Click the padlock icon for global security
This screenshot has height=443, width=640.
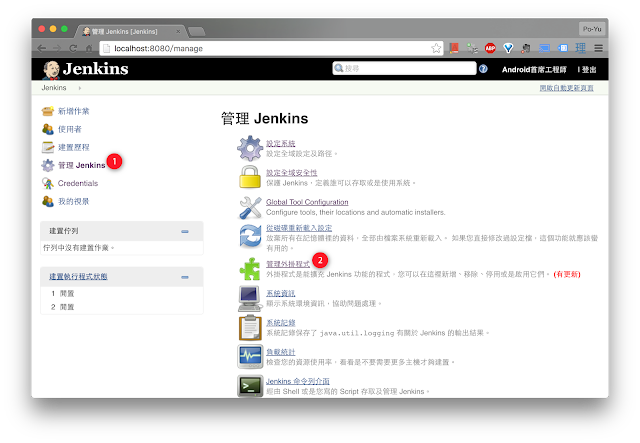tap(250, 177)
